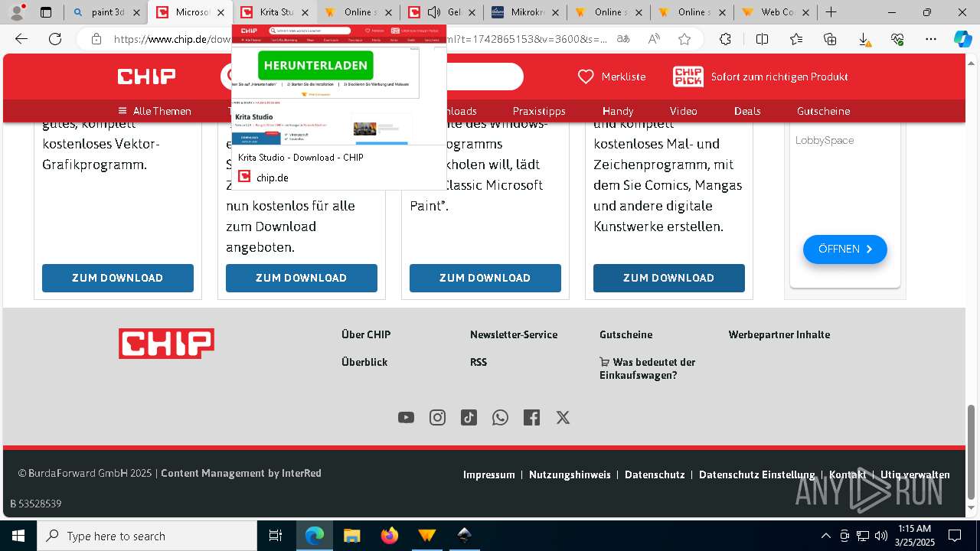
Task: Add this page to favorites star
Action: 684,39
